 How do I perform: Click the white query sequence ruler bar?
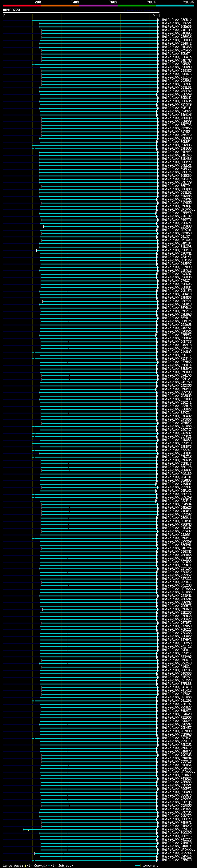point(81,12)
